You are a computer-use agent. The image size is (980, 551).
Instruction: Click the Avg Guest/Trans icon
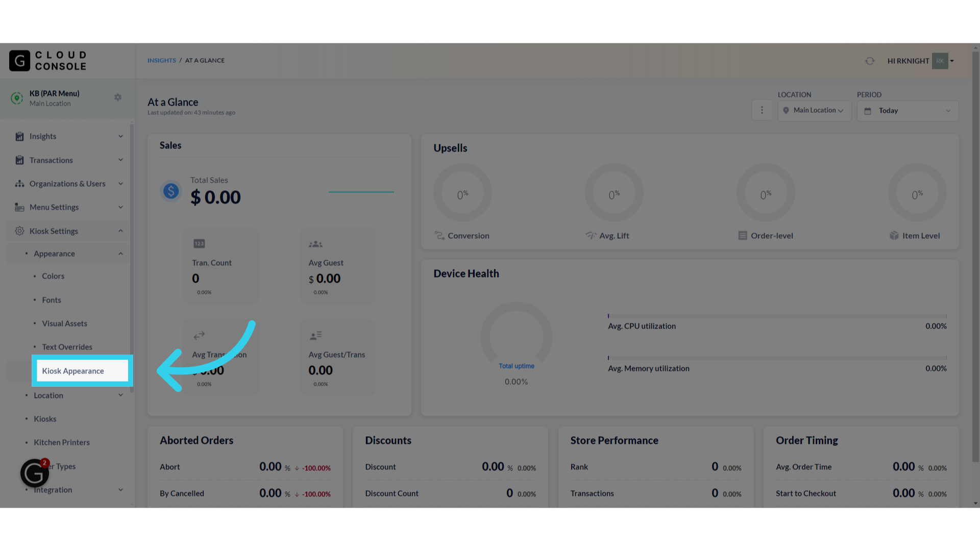[x=315, y=336]
